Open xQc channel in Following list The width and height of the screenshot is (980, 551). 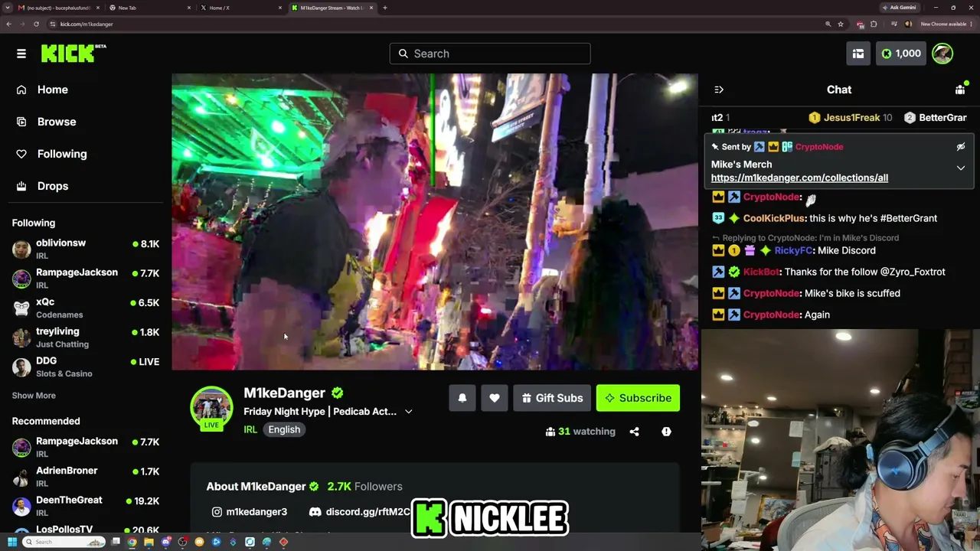[x=86, y=308]
